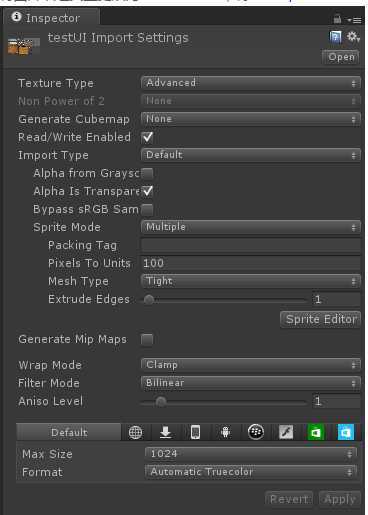Enable Generate Mip Maps checkbox
The width and height of the screenshot is (368, 515).
pyautogui.click(x=147, y=339)
